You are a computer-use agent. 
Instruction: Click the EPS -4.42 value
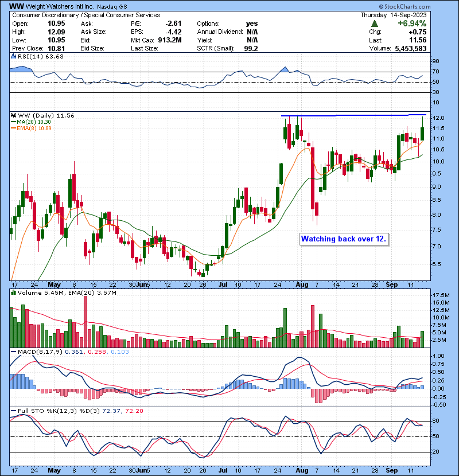tap(173, 32)
